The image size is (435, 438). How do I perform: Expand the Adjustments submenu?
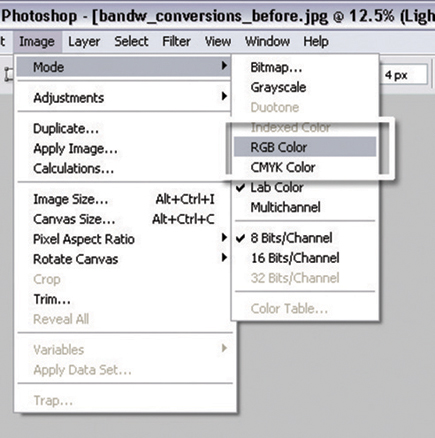coord(123,98)
